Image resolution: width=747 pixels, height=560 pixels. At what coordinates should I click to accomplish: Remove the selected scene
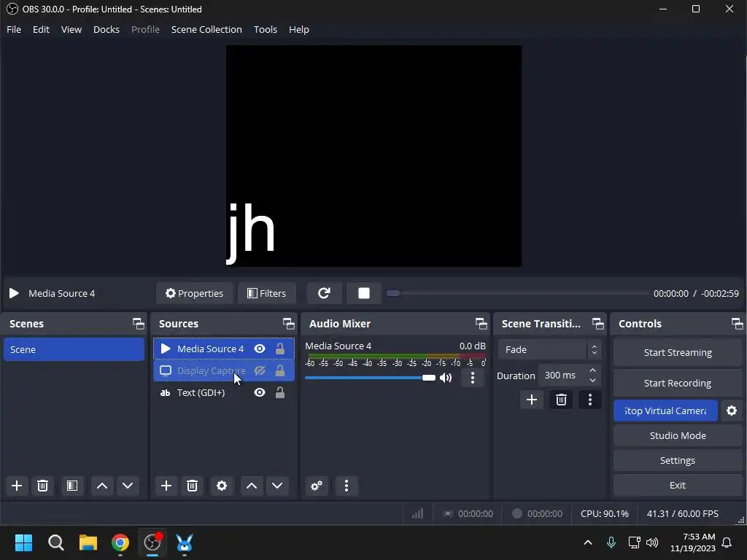click(x=42, y=486)
